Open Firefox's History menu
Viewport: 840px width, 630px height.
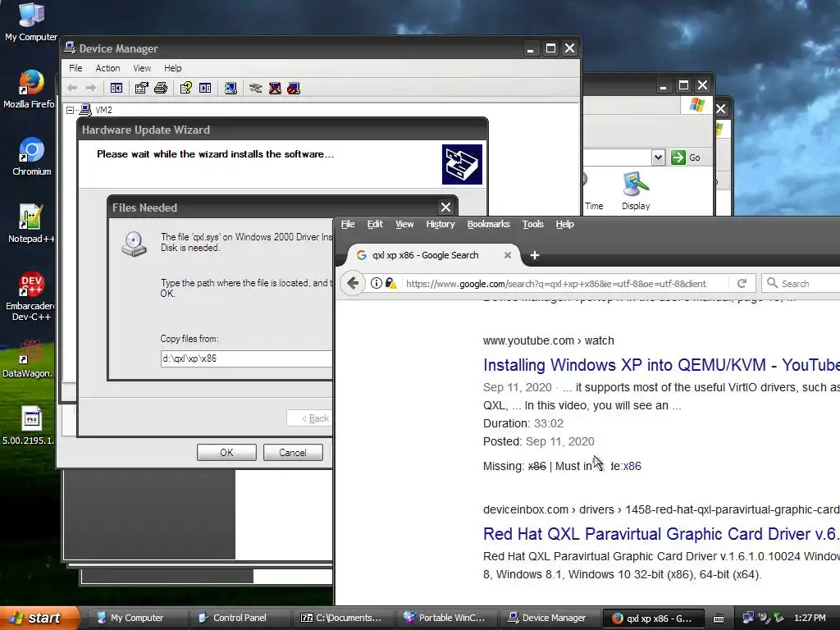[441, 224]
